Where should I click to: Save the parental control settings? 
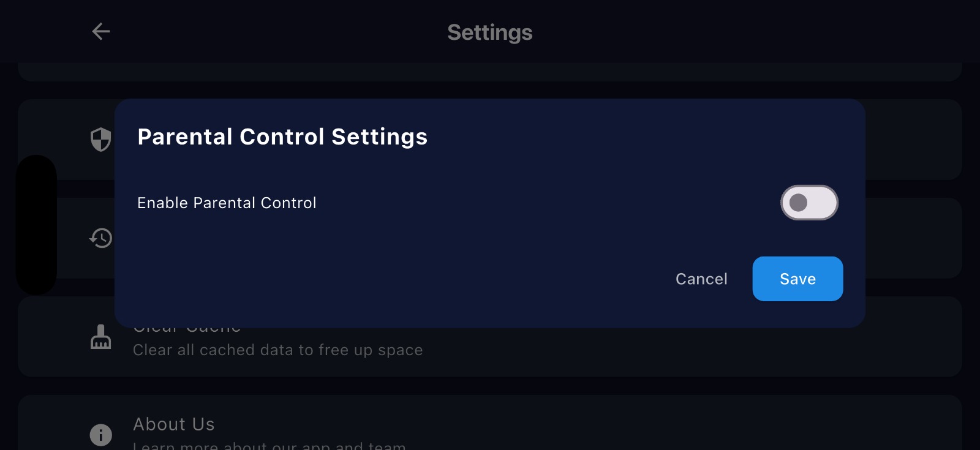[797, 279]
